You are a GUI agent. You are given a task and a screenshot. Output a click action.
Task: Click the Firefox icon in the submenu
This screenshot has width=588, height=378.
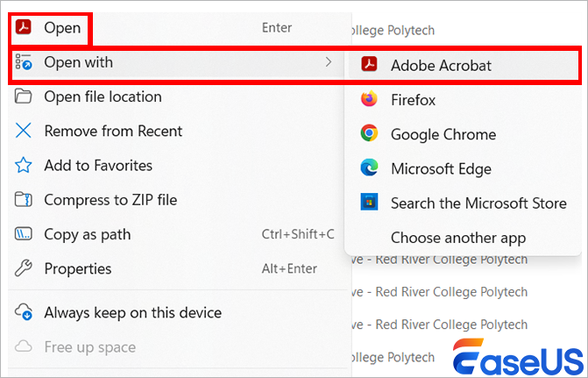370,100
